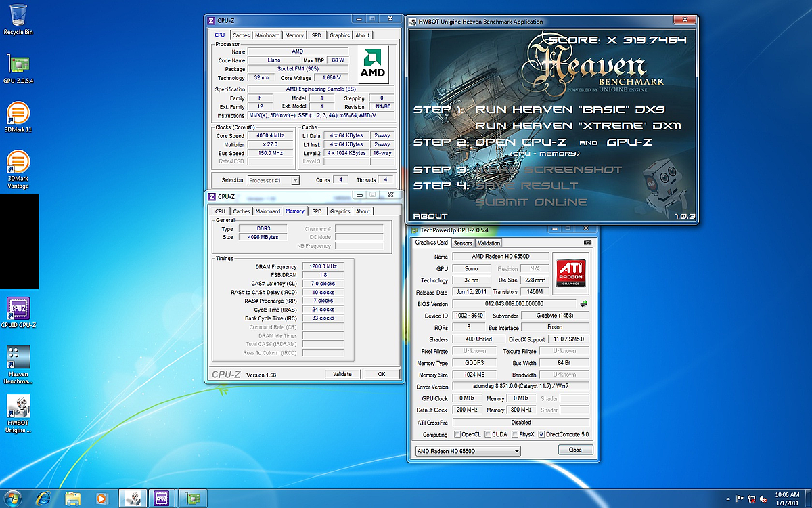
Task: Open the Action Center flag in the tray
Action: point(740,498)
